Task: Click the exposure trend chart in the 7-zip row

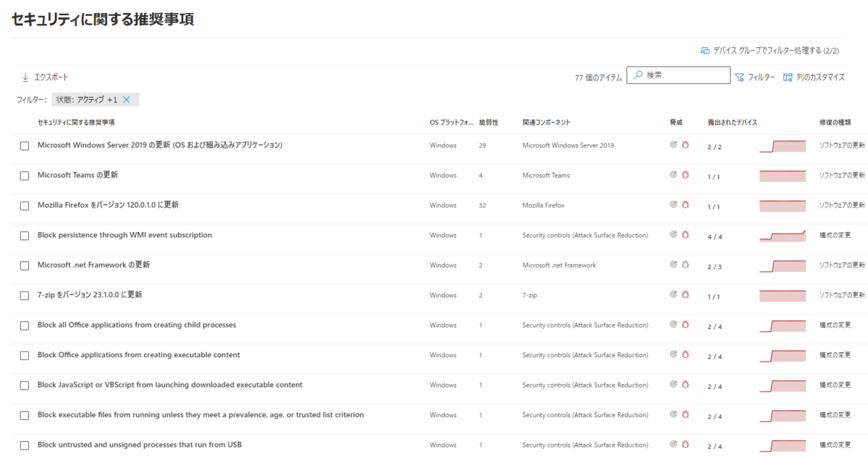Action: (783, 296)
